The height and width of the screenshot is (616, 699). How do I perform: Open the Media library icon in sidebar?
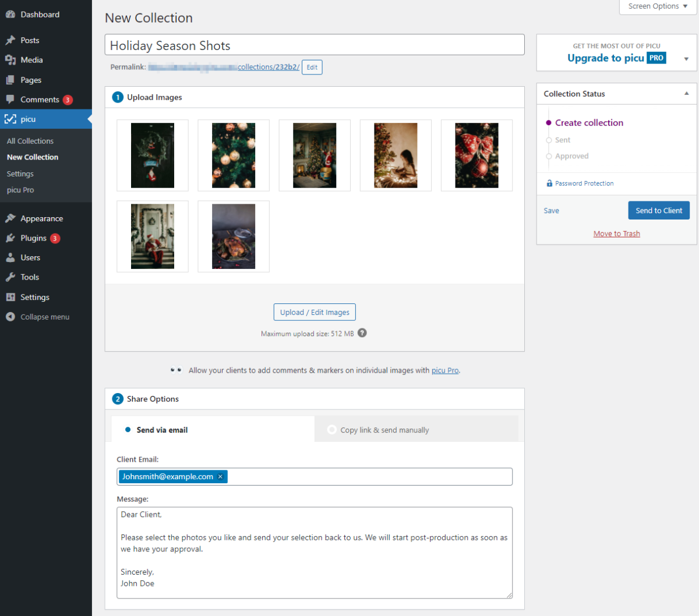10,60
